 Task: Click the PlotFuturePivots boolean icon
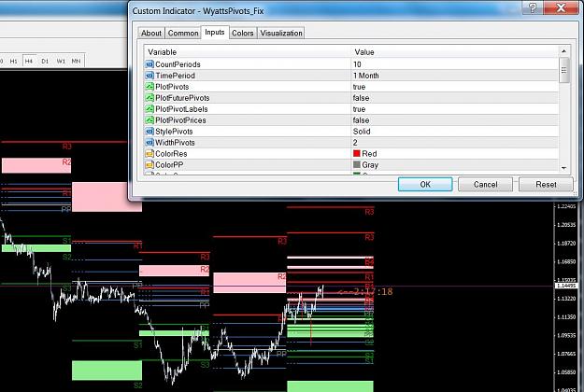[x=150, y=98]
